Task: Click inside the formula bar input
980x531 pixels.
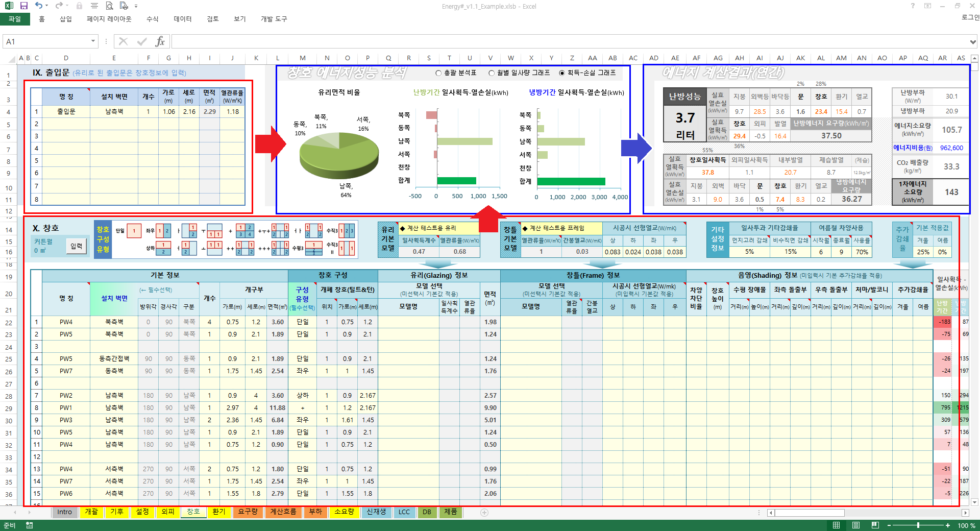Action: coord(561,41)
